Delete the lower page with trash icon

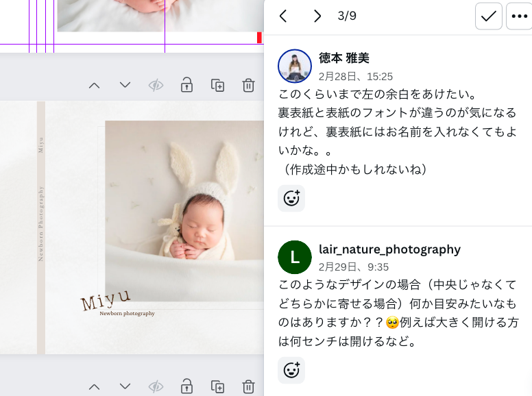248,386
